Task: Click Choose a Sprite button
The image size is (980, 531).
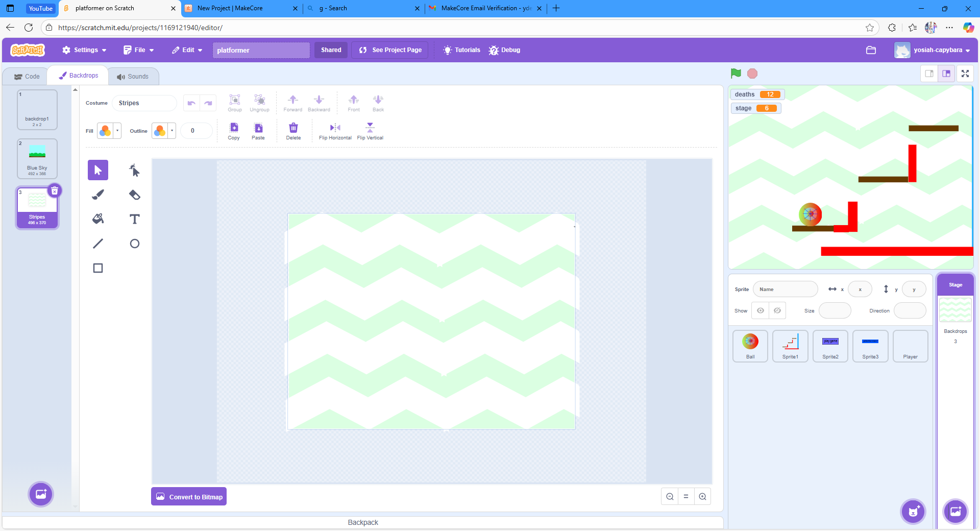Action: point(913,511)
